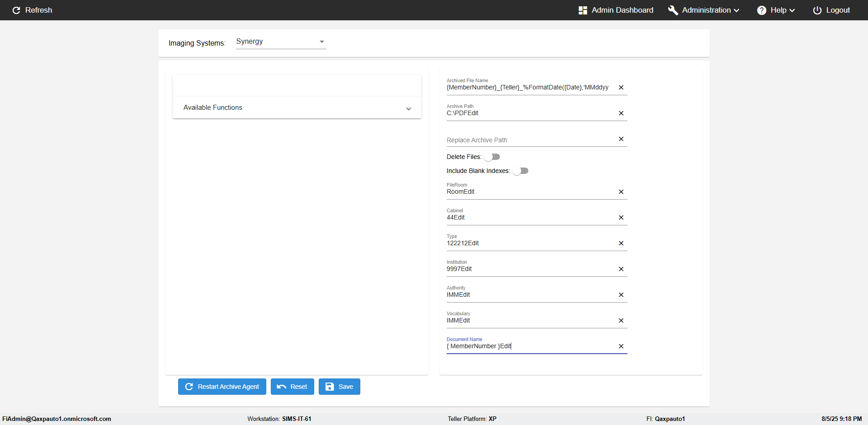This screenshot has height=425, width=868.
Task: Clear the Archive Path field
Action: [x=621, y=113]
